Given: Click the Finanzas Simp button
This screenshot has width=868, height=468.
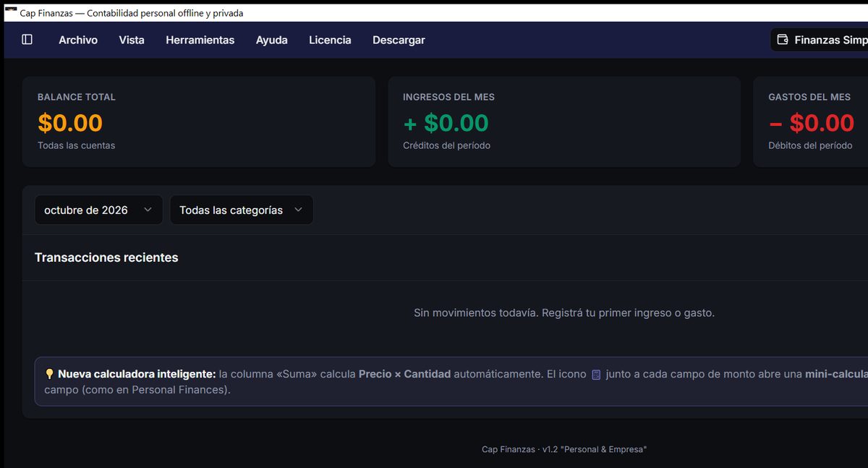Looking at the screenshot, I should pos(819,40).
